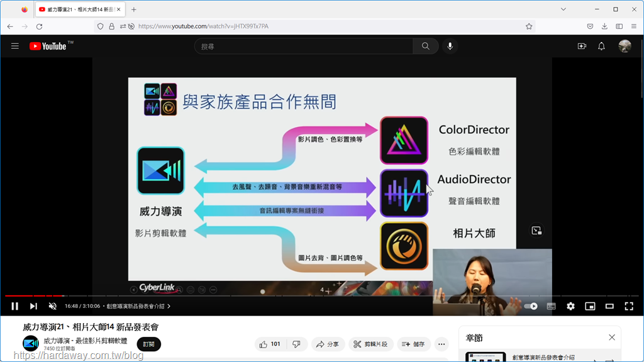
Task: Open the Firefox application menu
Action: [634, 26]
